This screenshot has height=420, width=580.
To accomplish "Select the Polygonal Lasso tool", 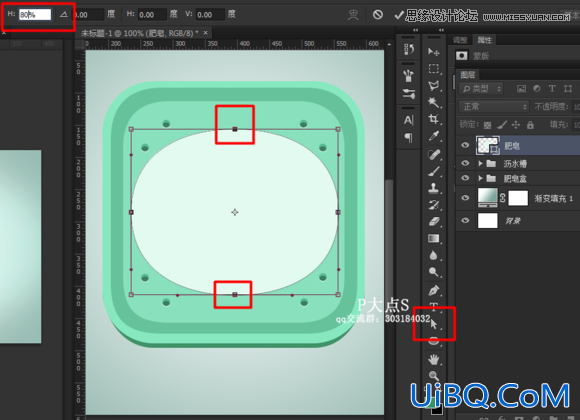I will pos(434,86).
